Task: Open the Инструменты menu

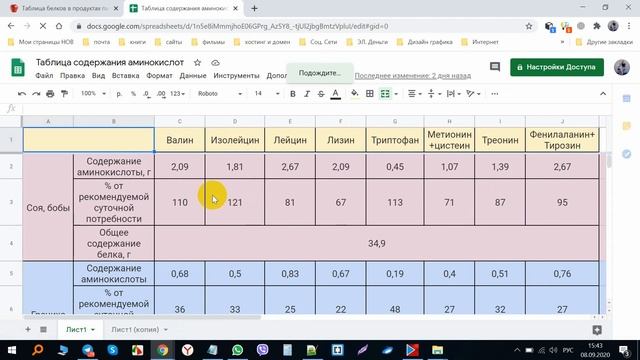Action: coord(236,76)
